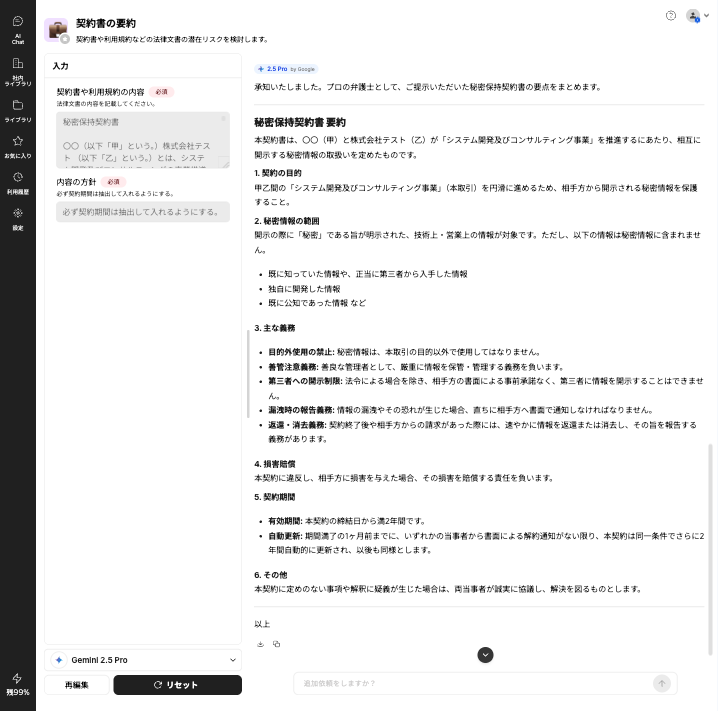Click the 再編集 re-edit button
718x711 pixels.
[x=77, y=685]
